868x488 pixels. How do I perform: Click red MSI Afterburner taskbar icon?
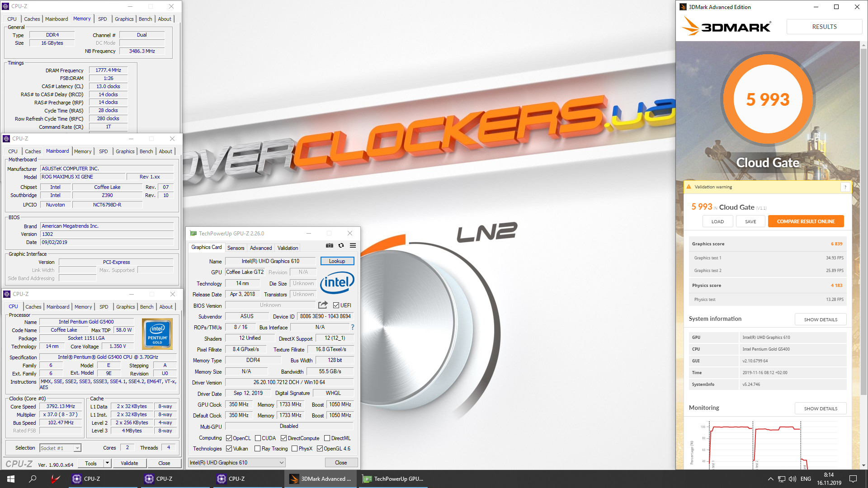pyautogui.click(x=55, y=479)
